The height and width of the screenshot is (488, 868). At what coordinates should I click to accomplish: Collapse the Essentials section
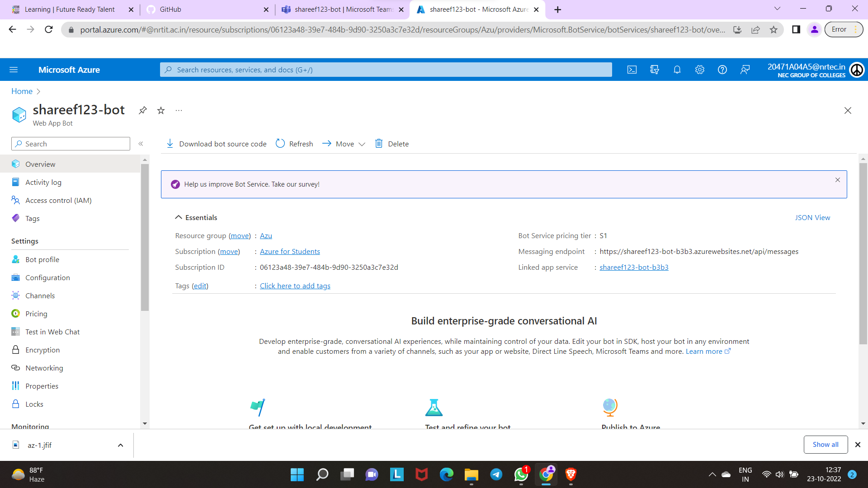click(179, 217)
